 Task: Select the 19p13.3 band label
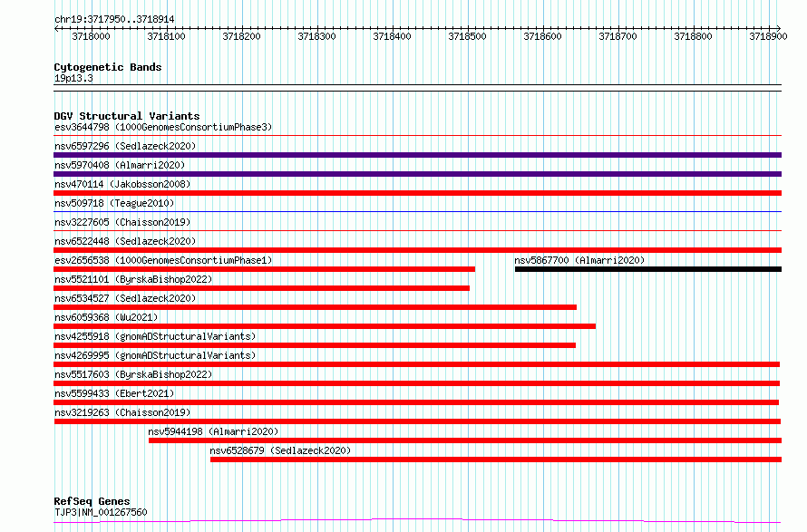point(73,78)
